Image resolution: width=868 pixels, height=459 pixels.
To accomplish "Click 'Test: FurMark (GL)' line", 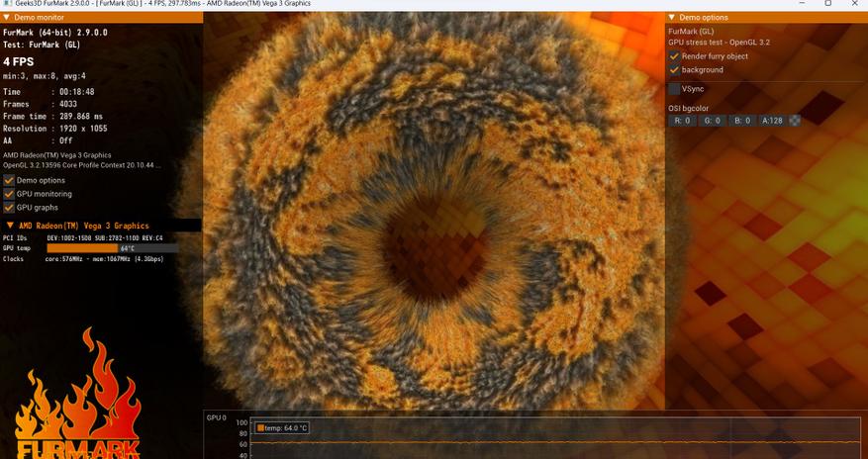I will pos(42,45).
